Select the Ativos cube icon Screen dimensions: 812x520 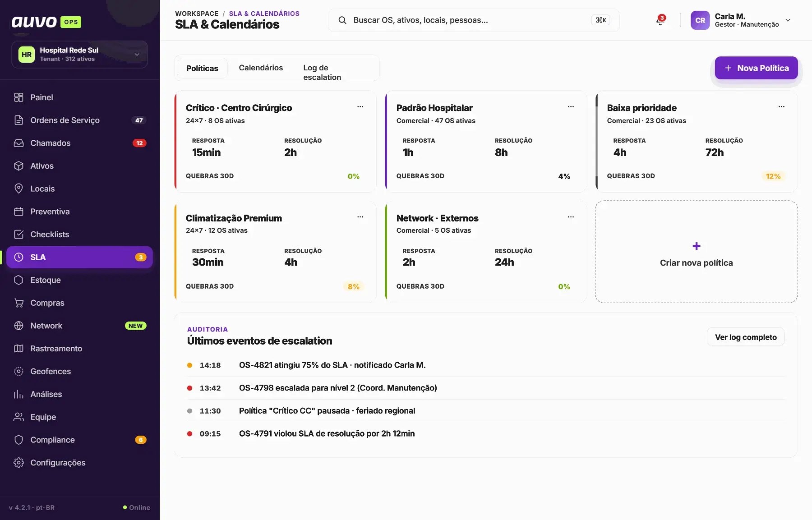(x=18, y=166)
